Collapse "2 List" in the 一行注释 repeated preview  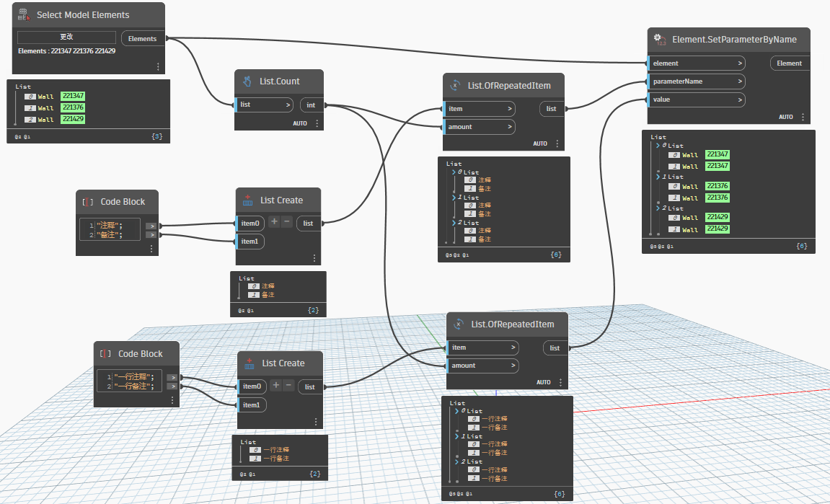(x=457, y=461)
